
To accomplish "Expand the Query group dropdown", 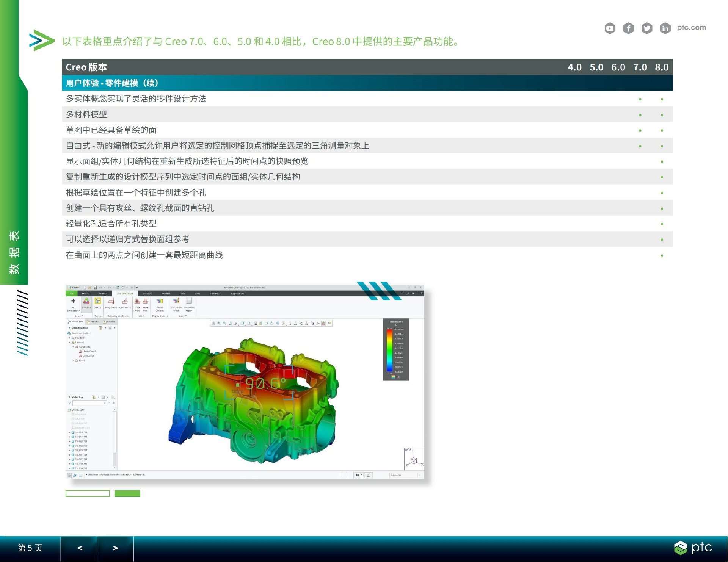I will coord(182,316).
